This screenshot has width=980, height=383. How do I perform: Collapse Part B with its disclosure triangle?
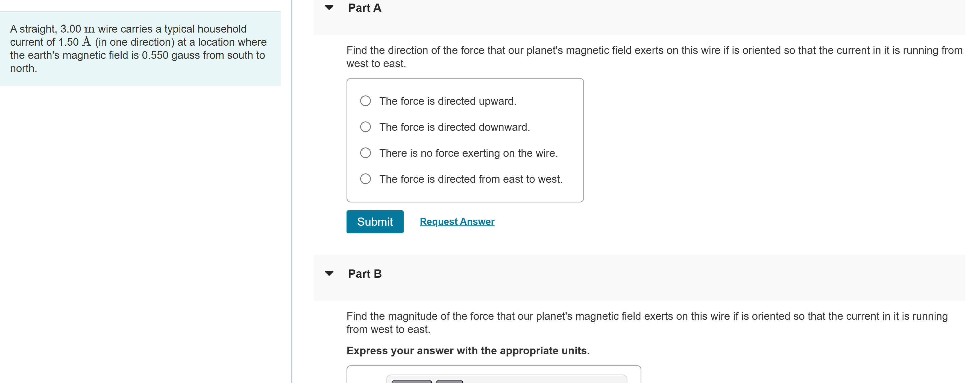tap(330, 273)
